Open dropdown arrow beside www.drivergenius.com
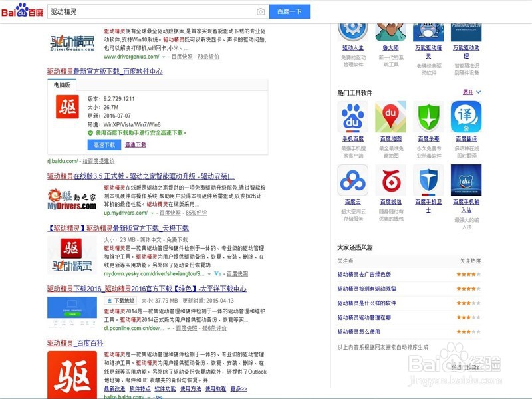The width and height of the screenshot is (532, 399). 164,57
